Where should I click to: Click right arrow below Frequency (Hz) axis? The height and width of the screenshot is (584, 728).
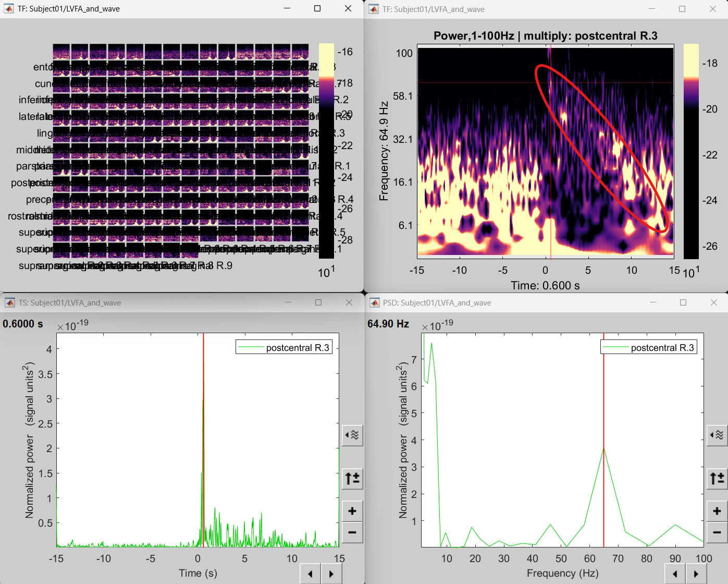coord(696,574)
